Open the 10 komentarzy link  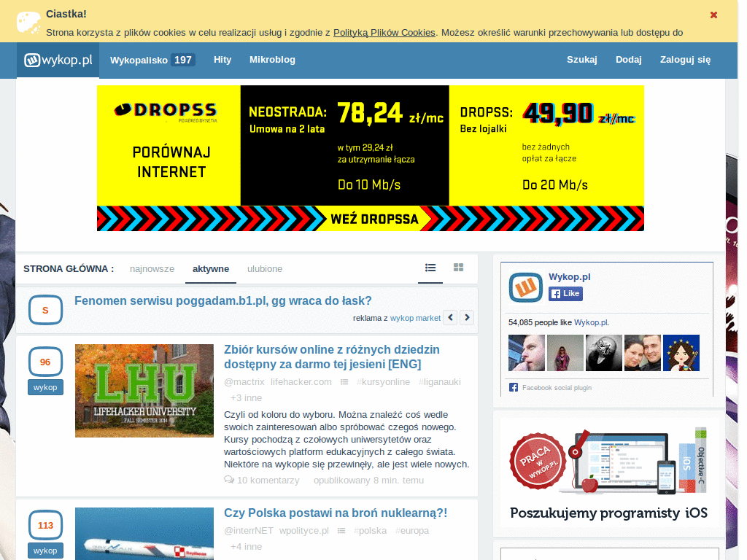point(268,480)
